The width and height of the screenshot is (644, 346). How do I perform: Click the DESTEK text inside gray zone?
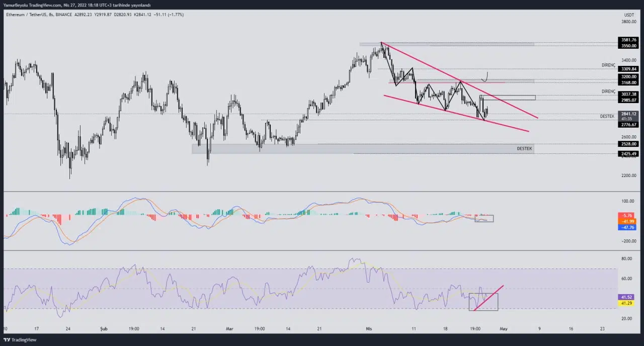pos(524,148)
